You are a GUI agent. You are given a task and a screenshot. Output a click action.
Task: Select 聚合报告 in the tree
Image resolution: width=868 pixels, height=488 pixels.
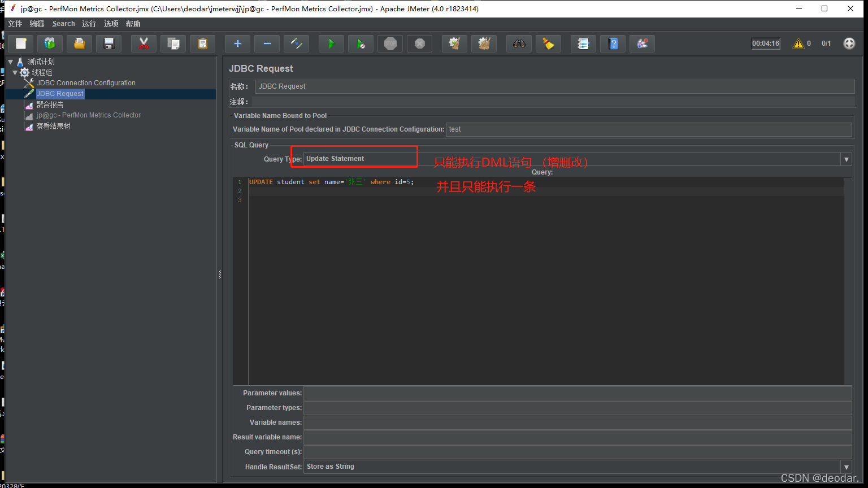coord(50,104)
